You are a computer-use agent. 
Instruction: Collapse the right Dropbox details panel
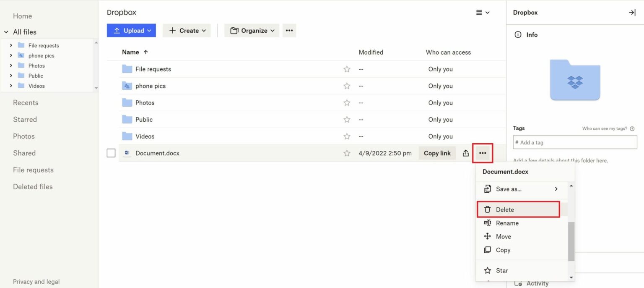point(632,12)
